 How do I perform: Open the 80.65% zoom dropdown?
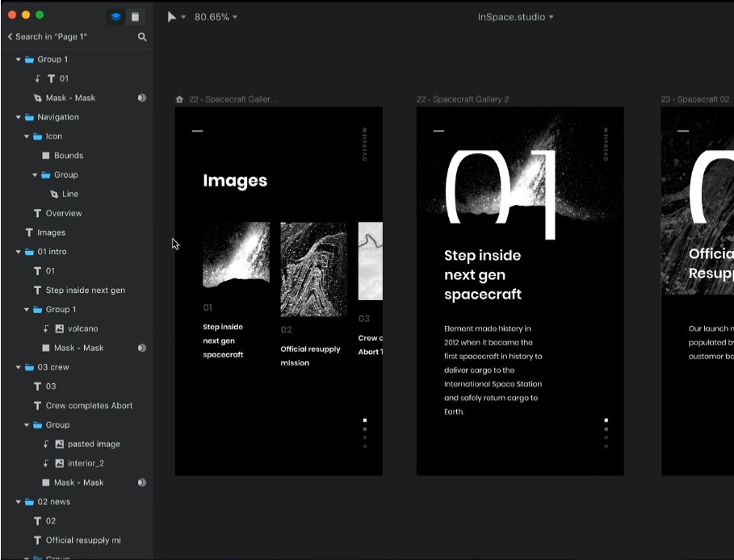click(216, 17)
